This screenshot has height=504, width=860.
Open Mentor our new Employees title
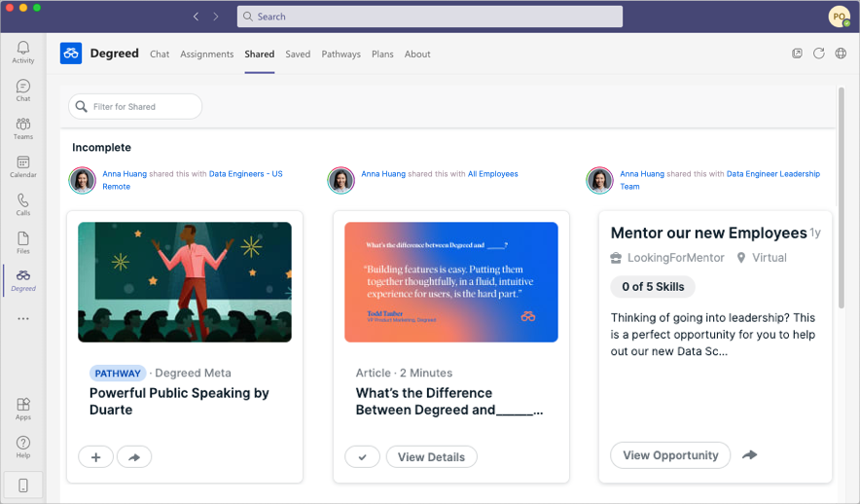point(708,234)
